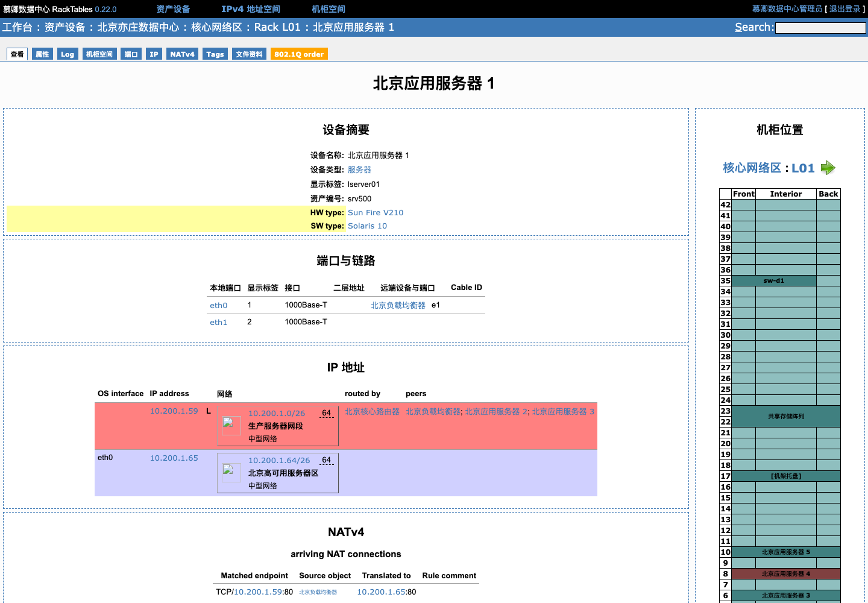
Task: Click 北京应用服务器 3 in rack diagram
Action: pyautogui.click(x=786, y=596)
